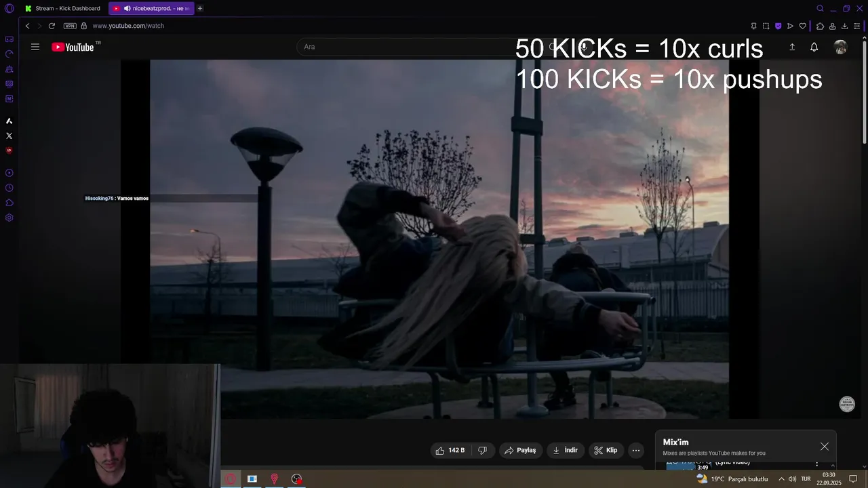
Task: Open the browser profile icon
Action: click(x=832, y=26)
